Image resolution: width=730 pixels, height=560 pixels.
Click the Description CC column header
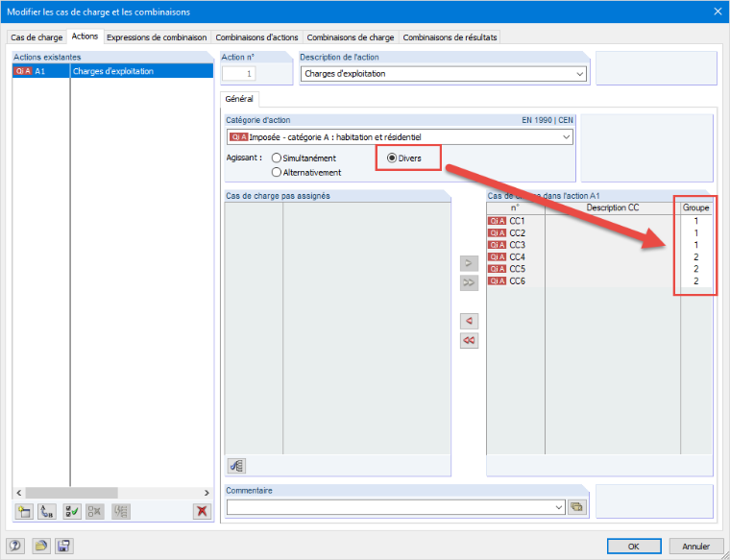[x=613, y=207]
